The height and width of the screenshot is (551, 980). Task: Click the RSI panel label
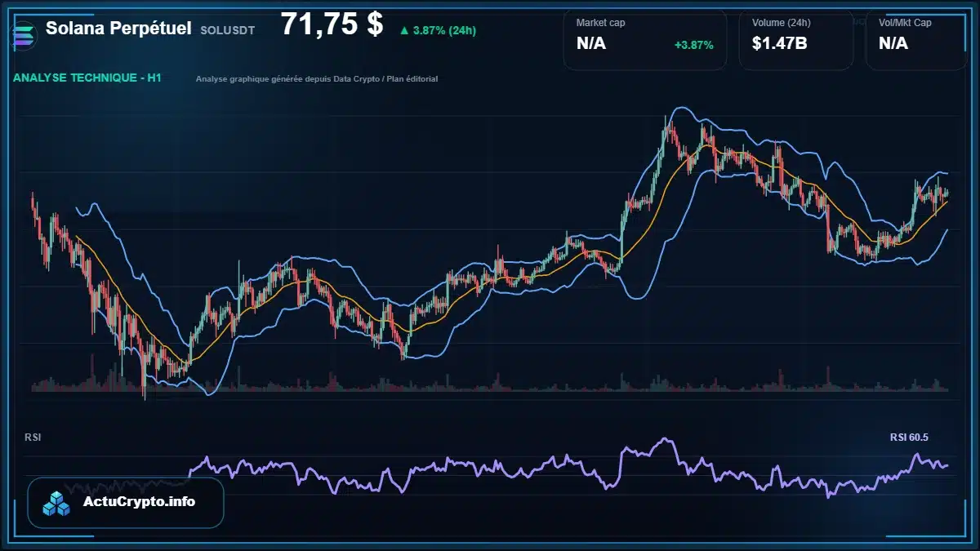[x=33, y=438]
